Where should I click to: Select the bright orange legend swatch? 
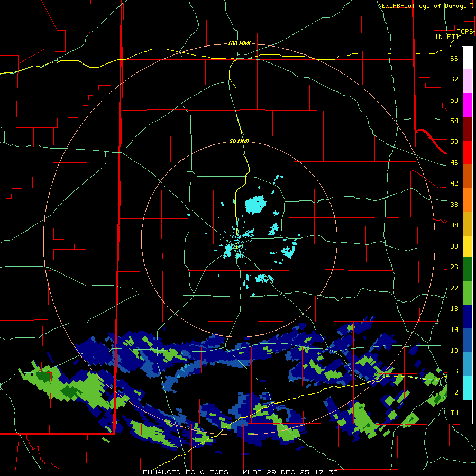click(467, 199)
